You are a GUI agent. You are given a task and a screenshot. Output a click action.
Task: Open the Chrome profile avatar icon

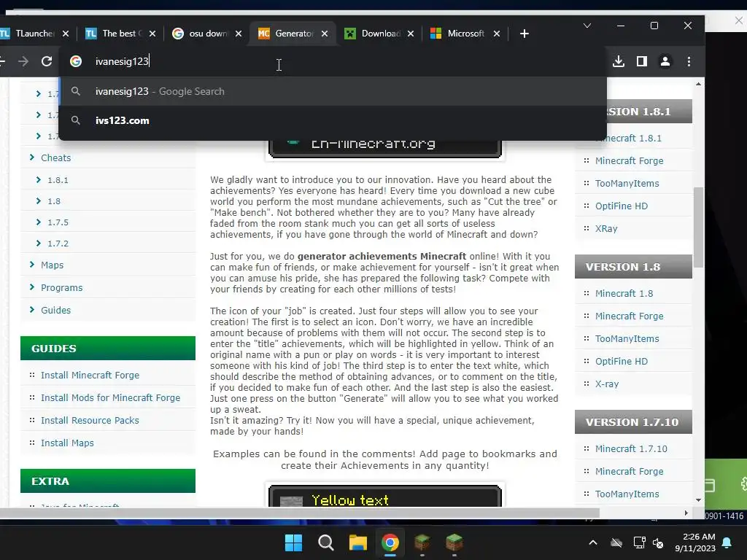point(665,61)
